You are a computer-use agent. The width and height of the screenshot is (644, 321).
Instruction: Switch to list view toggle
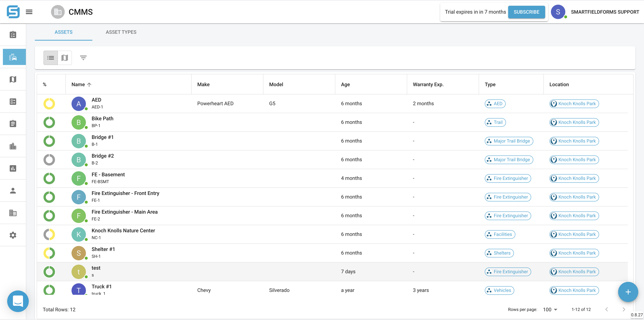[x=50, y=58]
